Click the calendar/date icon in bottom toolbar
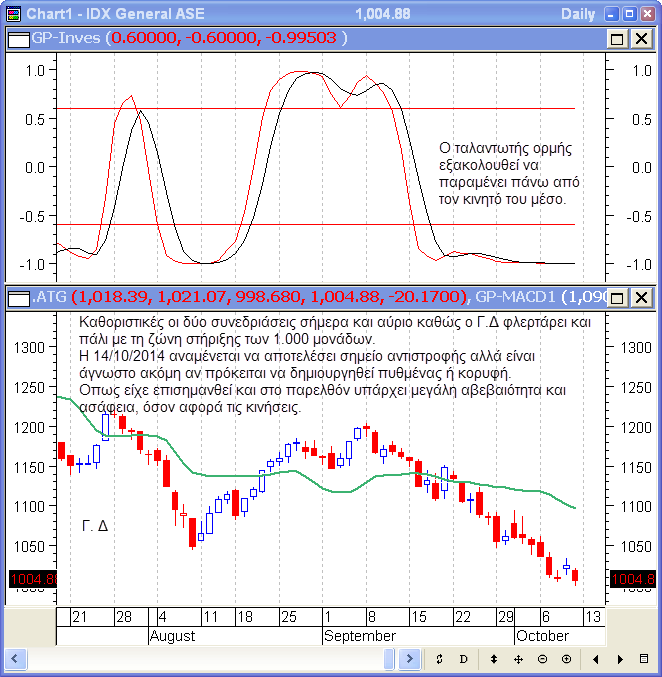Screen dimensions: 662x677 [645, 660]
